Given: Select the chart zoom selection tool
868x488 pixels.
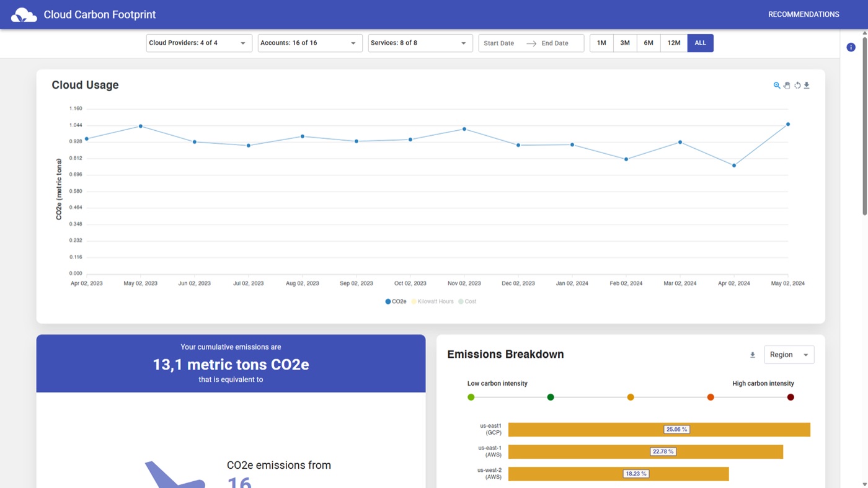Looking at the screenshot, I should click(777, 86).
